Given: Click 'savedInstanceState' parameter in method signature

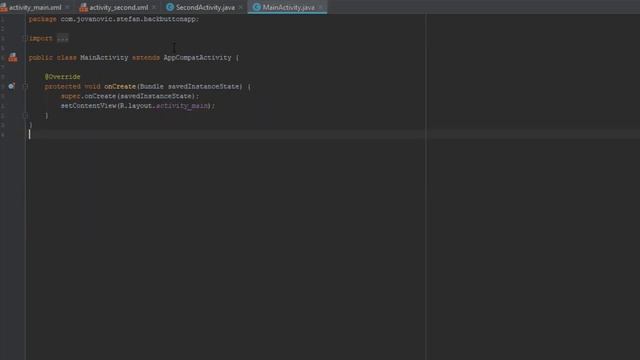Looking at the screenshot, I should 204,87.
